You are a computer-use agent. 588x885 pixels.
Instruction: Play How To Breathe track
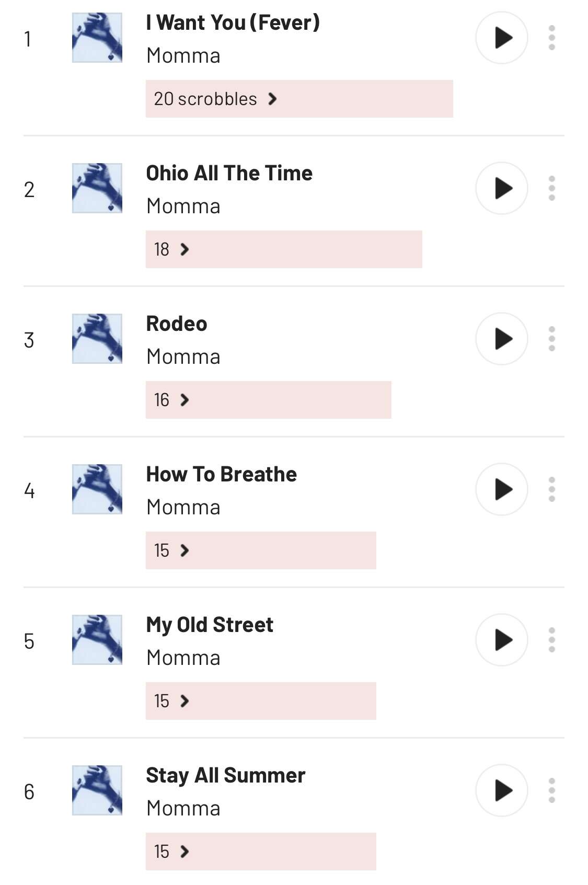click(501, 489)
